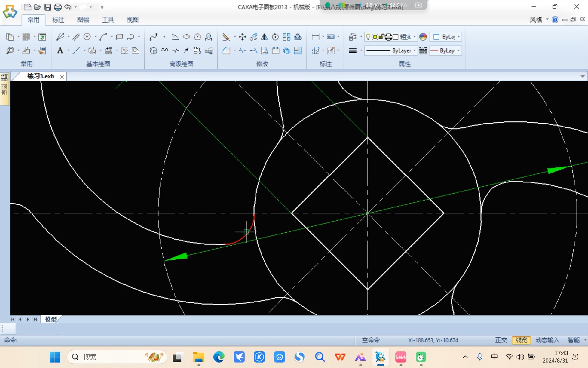
Task: Select the hatch fill tool
Action: pos(125,50)
